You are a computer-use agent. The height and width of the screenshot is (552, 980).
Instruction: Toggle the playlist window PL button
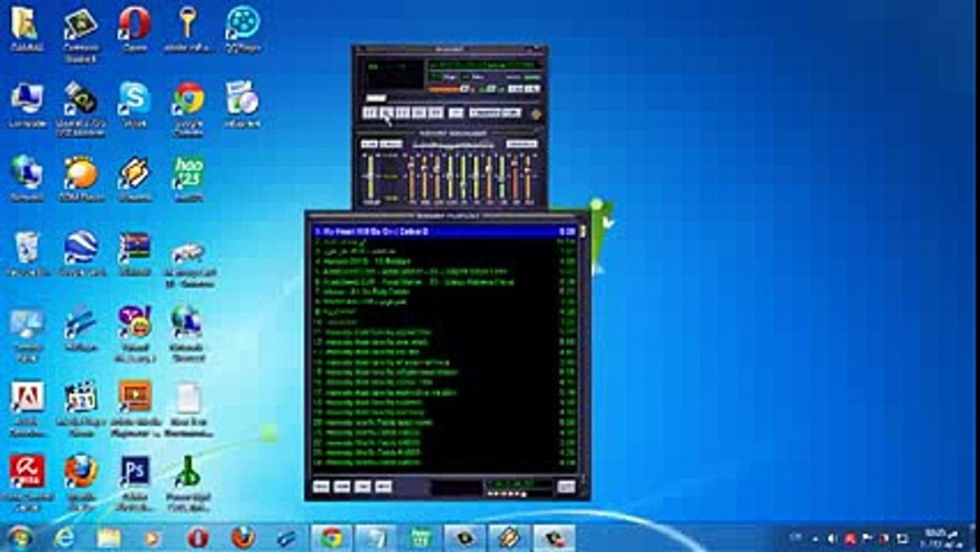532,89
